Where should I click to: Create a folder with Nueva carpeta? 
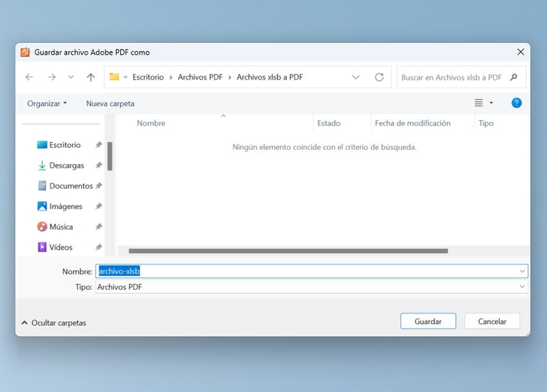(x=110, y=103)
